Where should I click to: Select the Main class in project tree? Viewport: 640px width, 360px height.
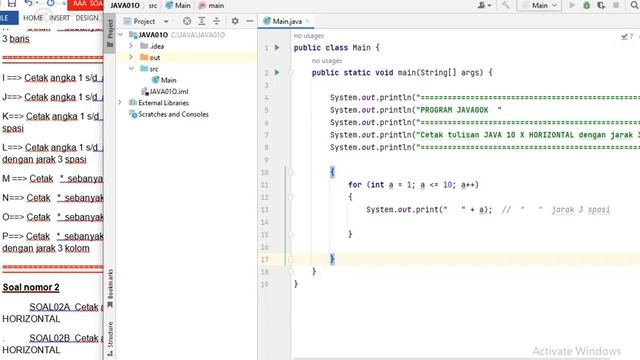164,80
